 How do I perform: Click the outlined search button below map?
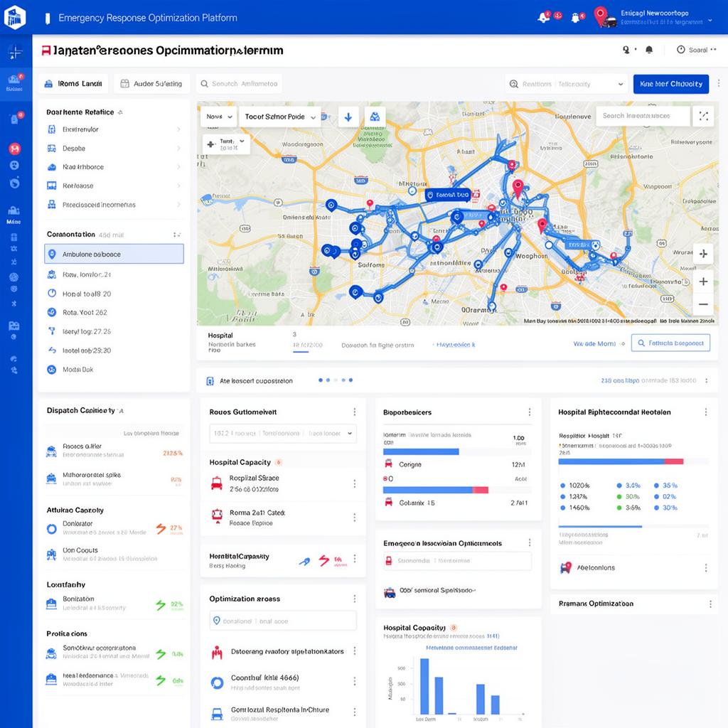coord(671,343)
